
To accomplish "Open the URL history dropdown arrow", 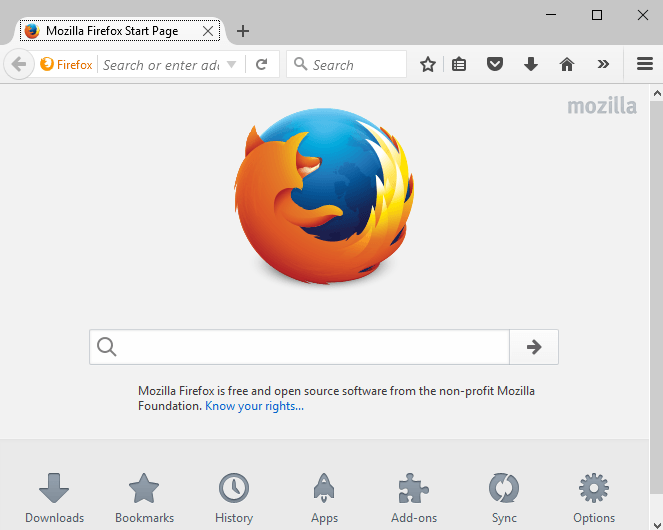I will point(232,64).
